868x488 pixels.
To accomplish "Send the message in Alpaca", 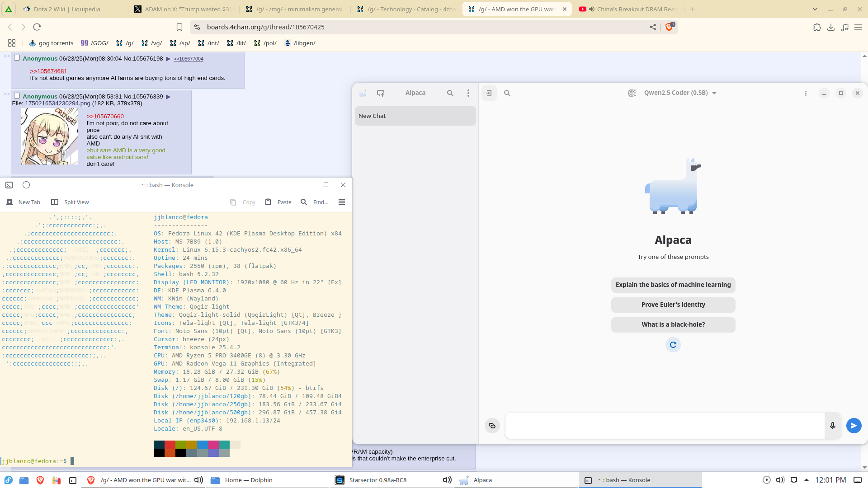I will click(854, 426).
